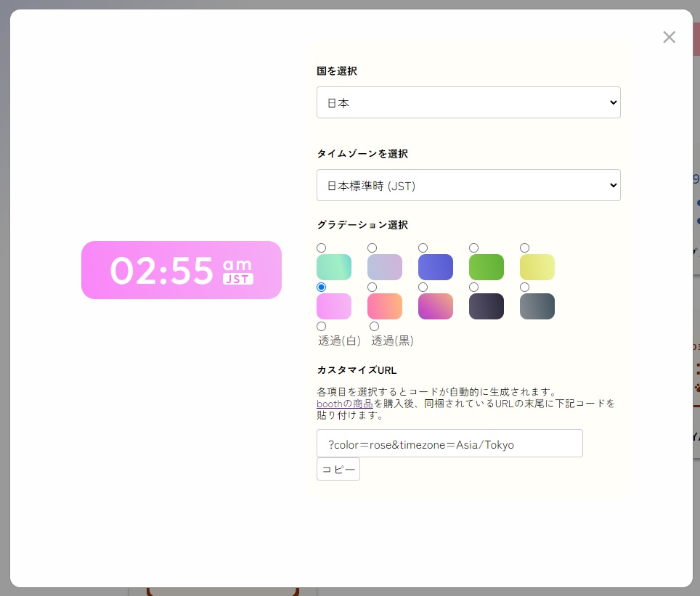Select the orange-red gradient swatch
700x596 pixels.
pos(384,306)
